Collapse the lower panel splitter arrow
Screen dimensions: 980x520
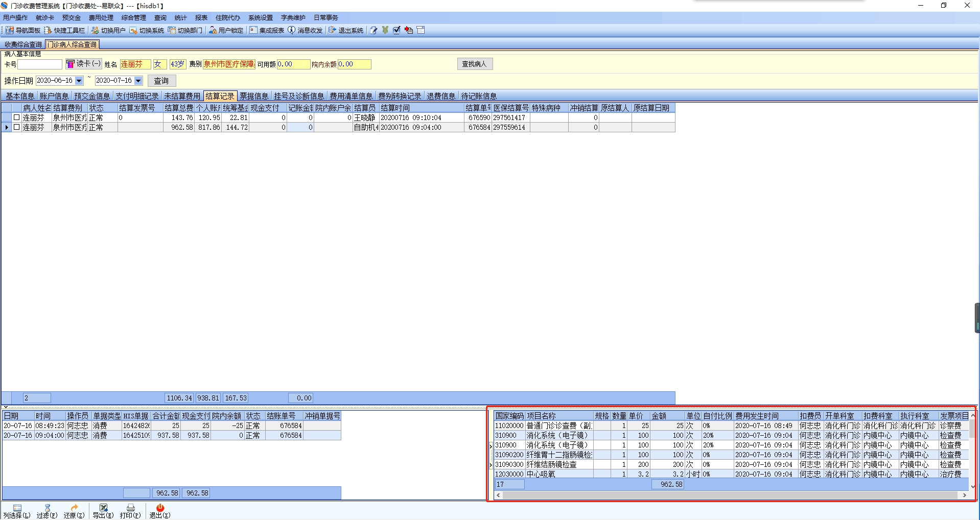(6, 407)
